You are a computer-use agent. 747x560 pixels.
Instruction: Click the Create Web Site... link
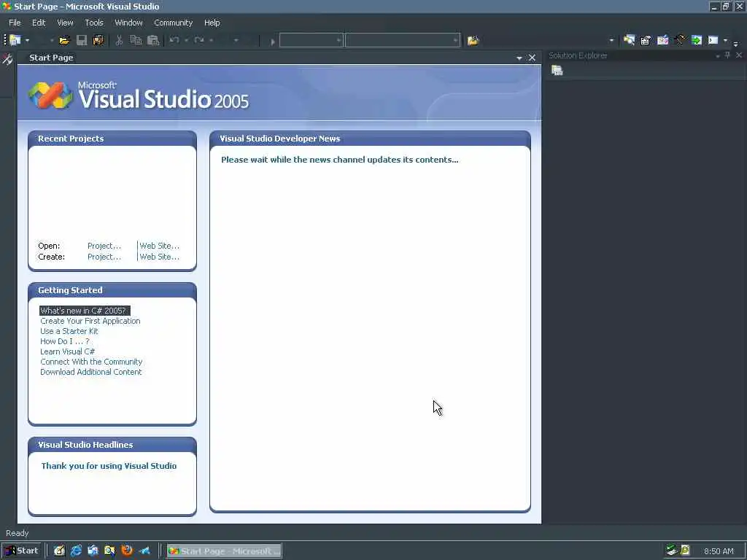160,257
